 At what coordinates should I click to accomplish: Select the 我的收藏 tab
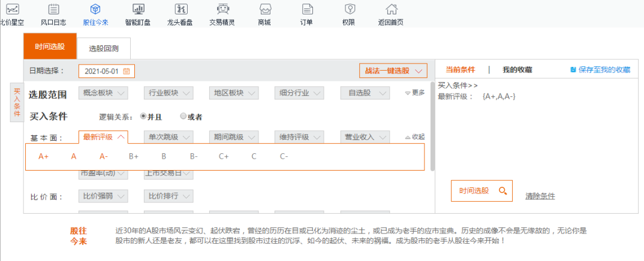click(x=517, y=69)
